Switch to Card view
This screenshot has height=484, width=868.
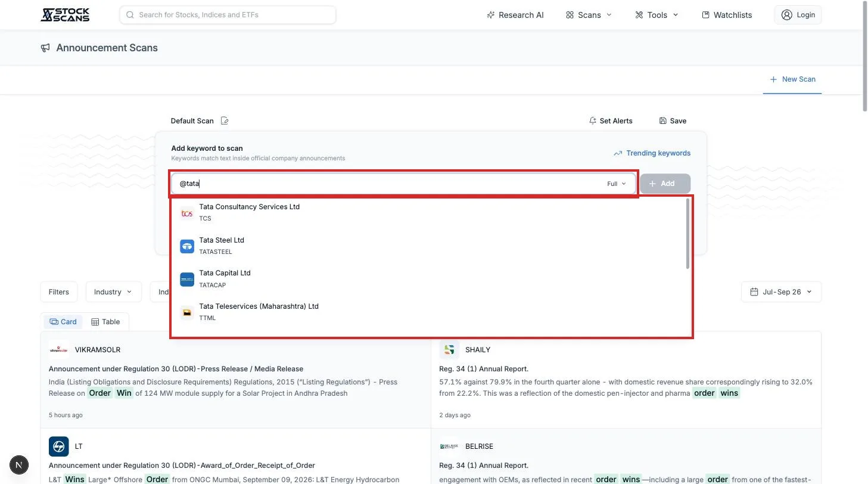[63, 322]
